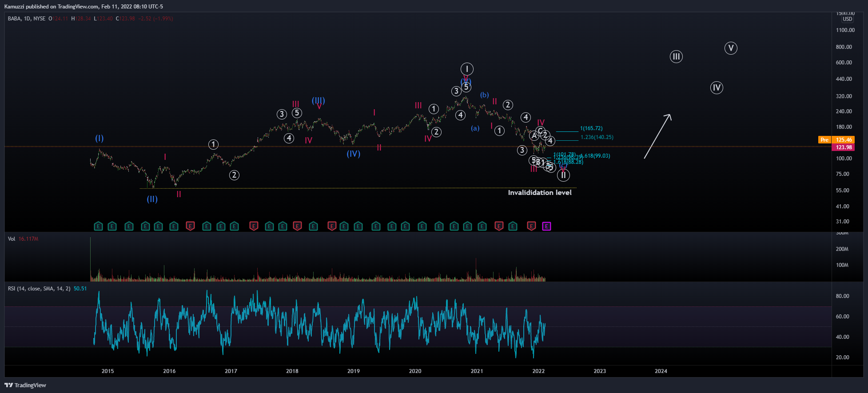Click the 1.236(140.25) Fibonacci label
The width and height of the screenshot is (868, 393).
[x=597, y=137]
